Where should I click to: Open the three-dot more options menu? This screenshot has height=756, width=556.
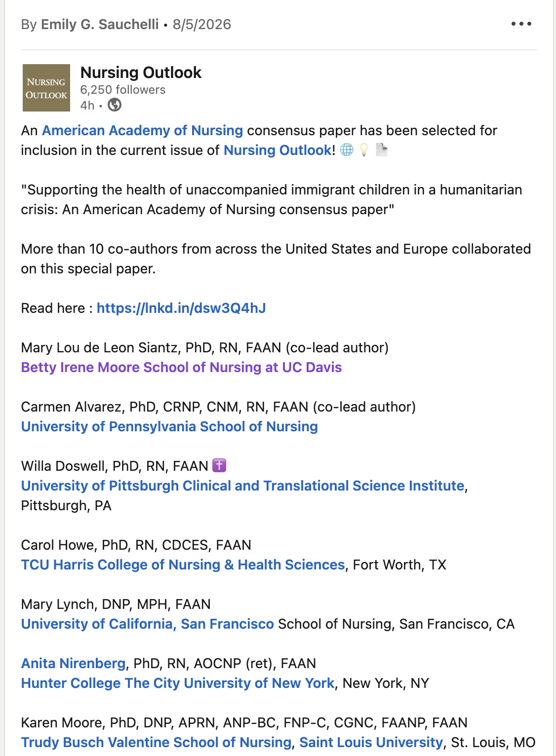coord(521,24)
